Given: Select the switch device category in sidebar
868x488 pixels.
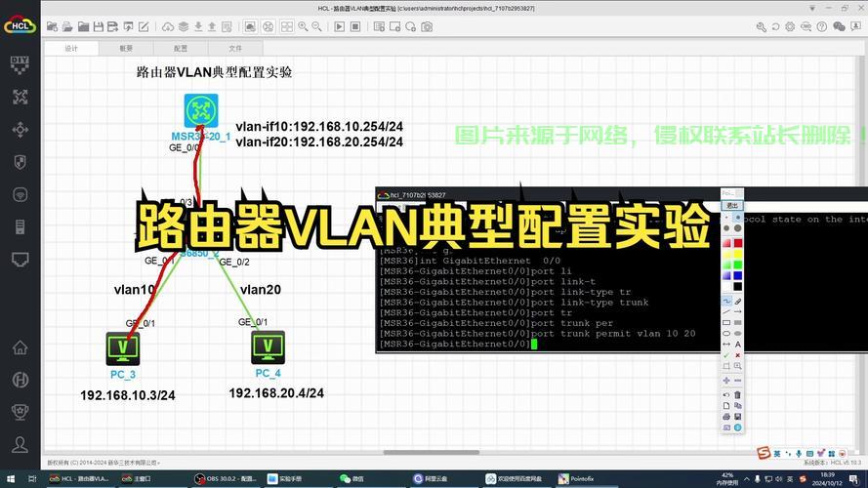Looking at the screenshot, I should click(x=20, y=130).
